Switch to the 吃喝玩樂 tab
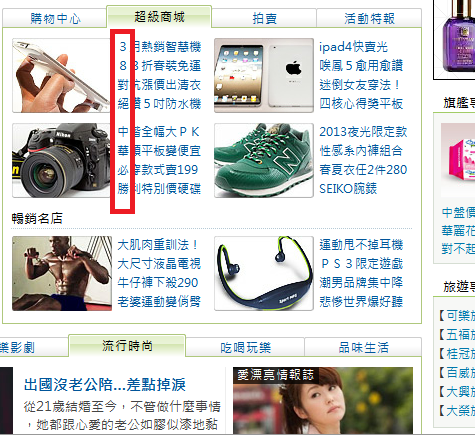Viewport: 475px width, 435px height. click(x=245, y=347)
